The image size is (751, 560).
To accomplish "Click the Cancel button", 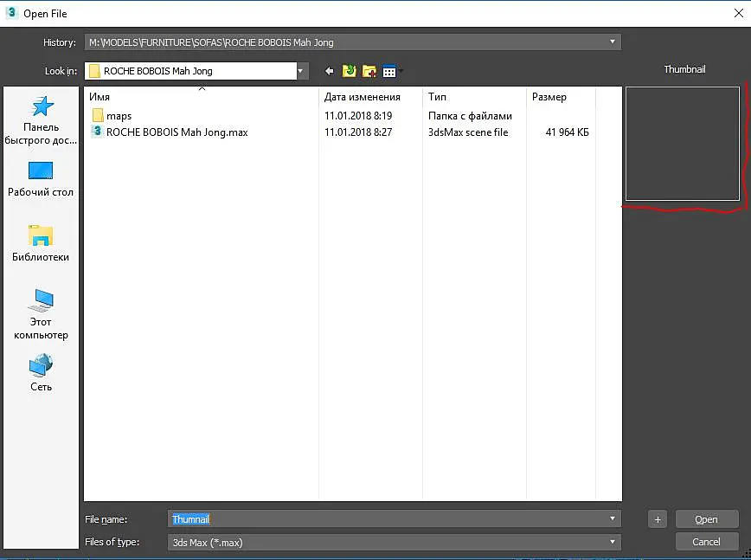I will (707, 542).
